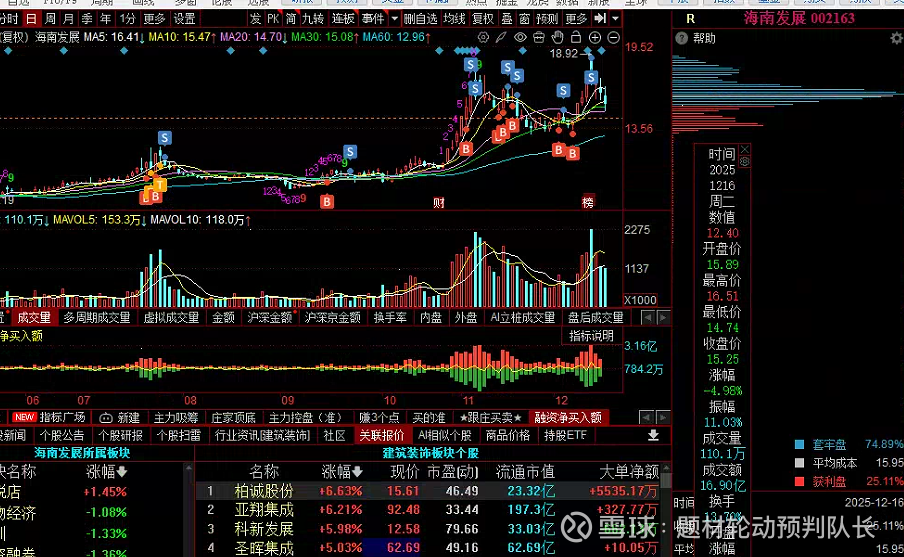Open chip distribution panel settings gear
The height and width of the screenshot is (557, 904).
click(x=897, y=39)
